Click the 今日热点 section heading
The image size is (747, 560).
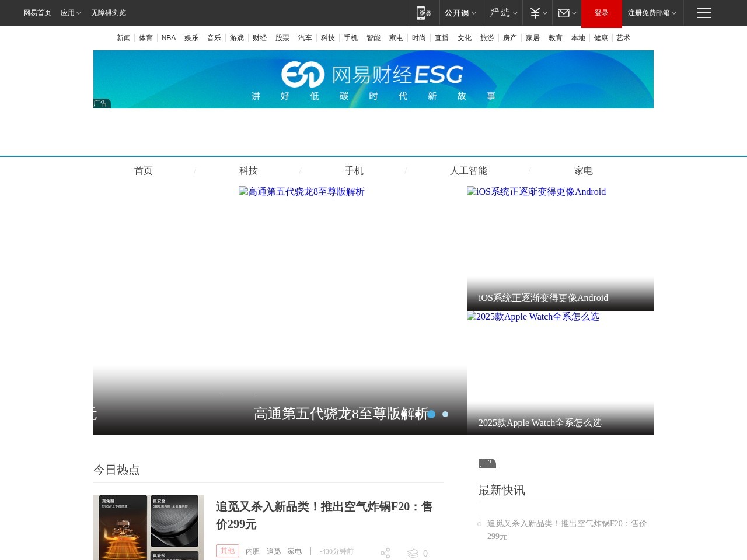pos(117,470)
